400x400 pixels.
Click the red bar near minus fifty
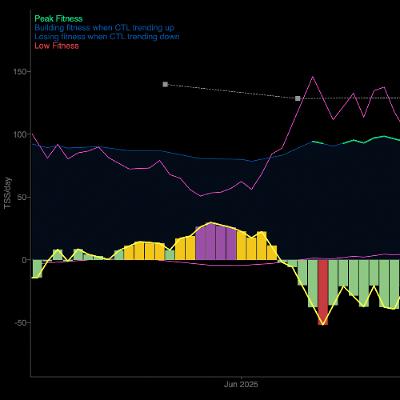(323, 292)
